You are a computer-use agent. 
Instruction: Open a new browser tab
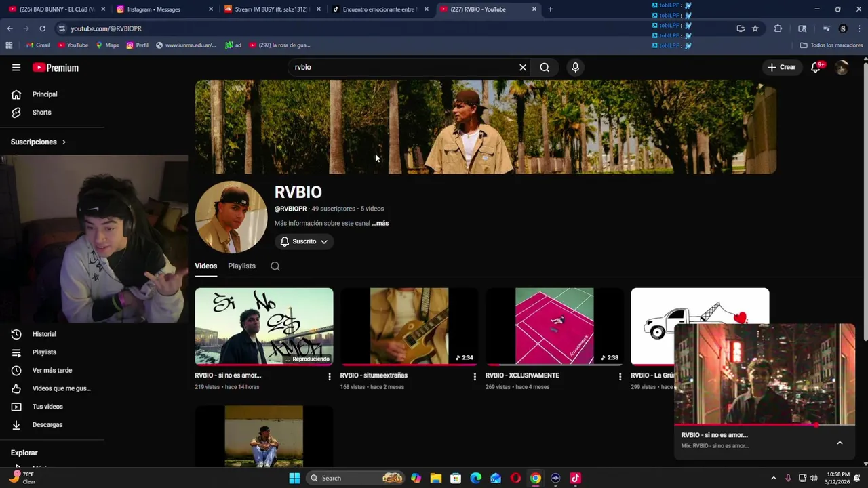550,9
